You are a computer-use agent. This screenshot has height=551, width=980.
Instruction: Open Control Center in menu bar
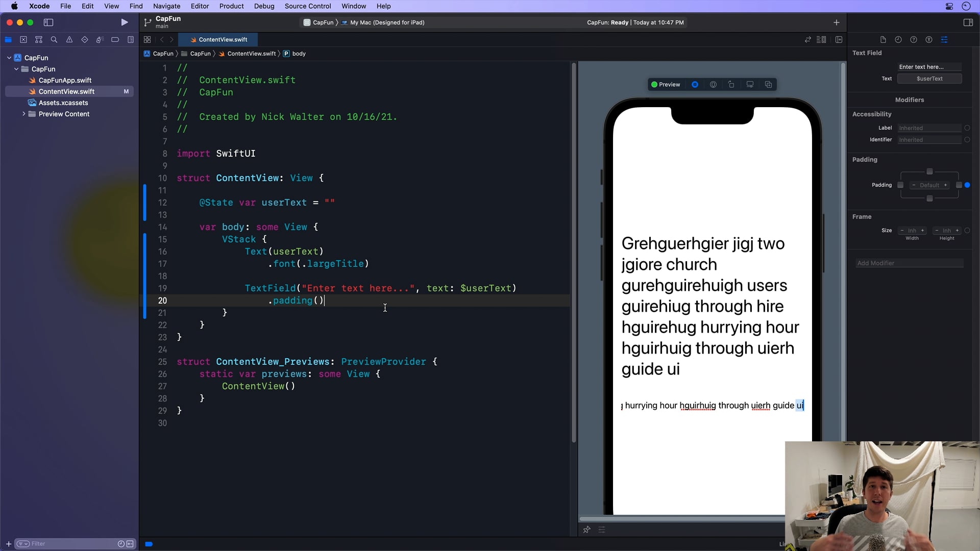[x=949, y=6]
